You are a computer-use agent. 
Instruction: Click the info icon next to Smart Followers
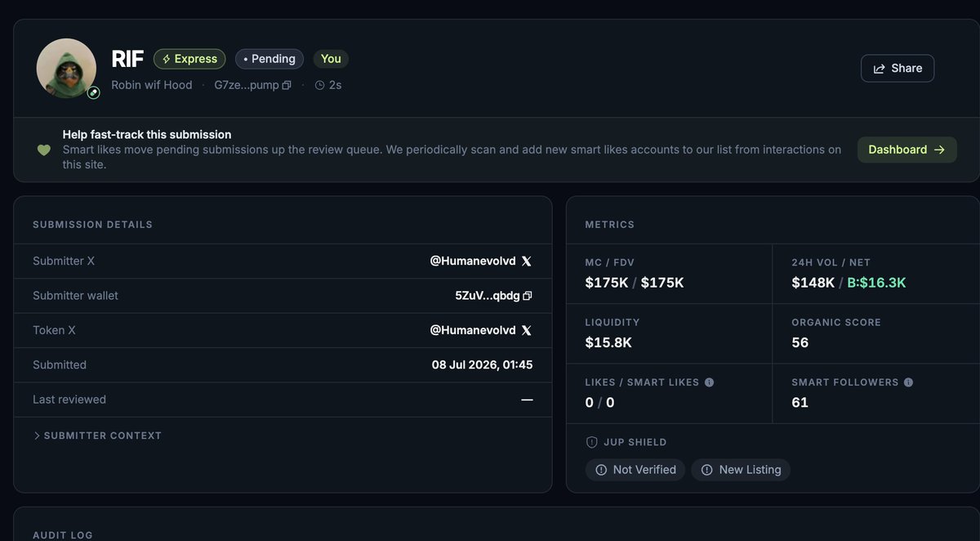[908, 382]
